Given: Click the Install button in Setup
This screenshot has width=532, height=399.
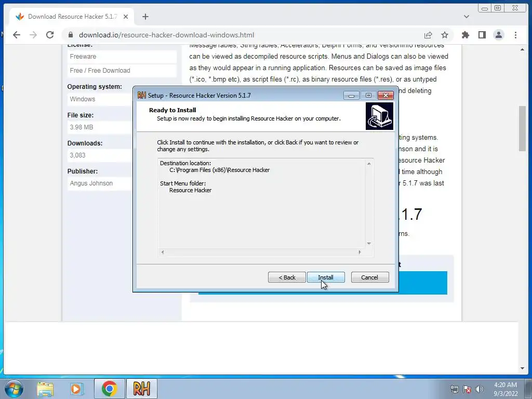Looking at the screenshot, I should coord(326,277).
